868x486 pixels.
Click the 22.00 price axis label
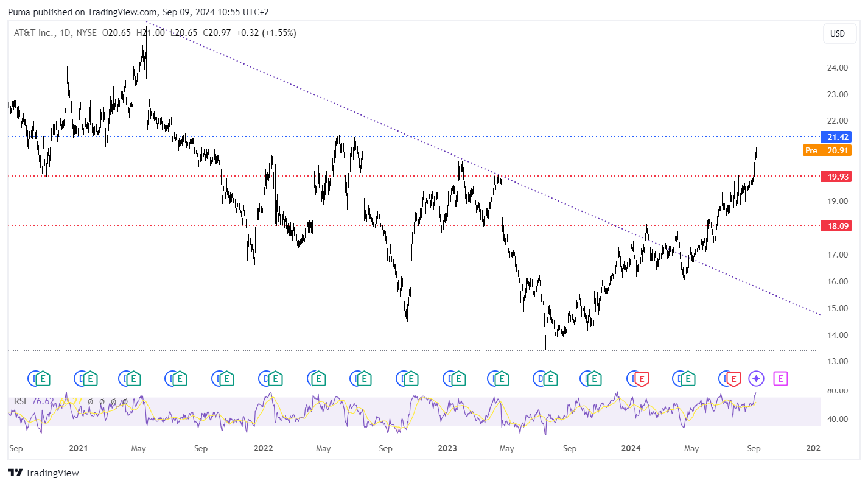pos(838,121)
